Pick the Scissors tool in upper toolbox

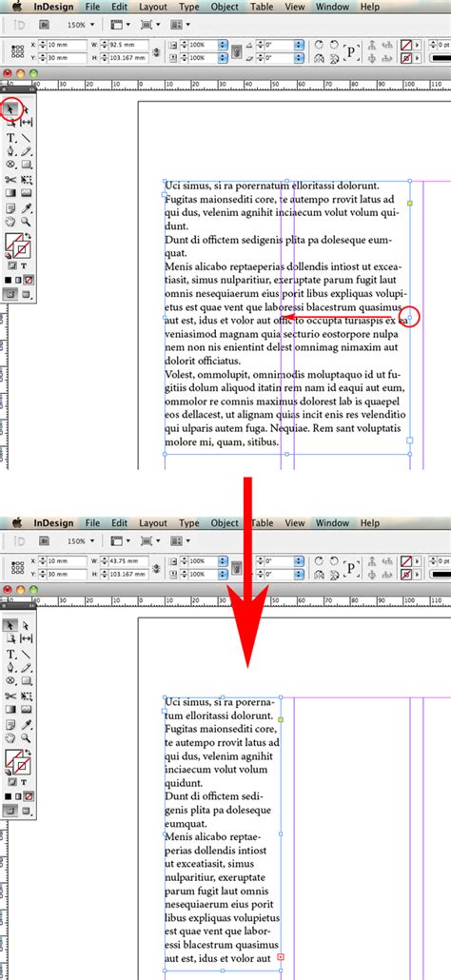pos(10,180)
